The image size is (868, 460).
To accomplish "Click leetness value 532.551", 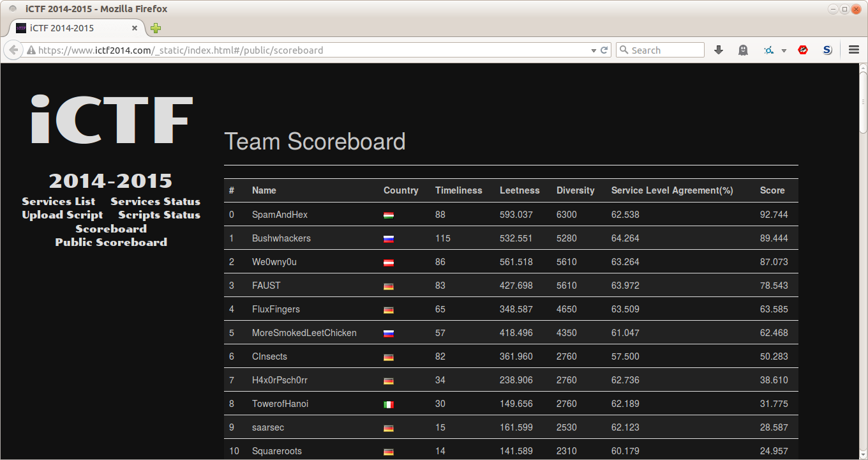I will pyautogui.click(x=516, y=238).
